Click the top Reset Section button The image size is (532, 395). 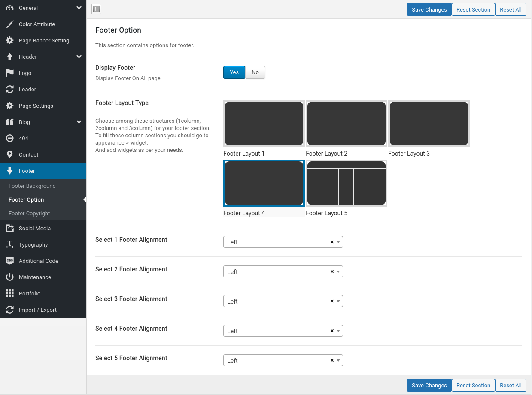click(473, 9)
